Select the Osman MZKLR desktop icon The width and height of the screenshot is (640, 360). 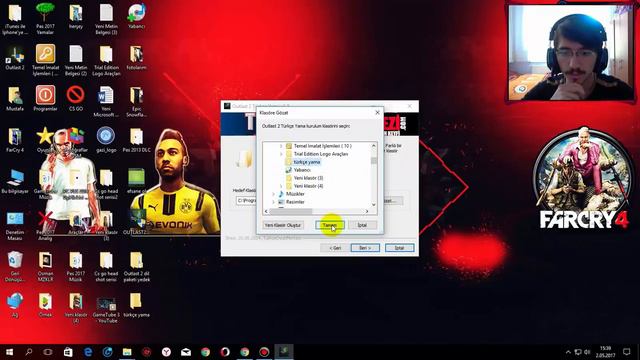point(45,267)
